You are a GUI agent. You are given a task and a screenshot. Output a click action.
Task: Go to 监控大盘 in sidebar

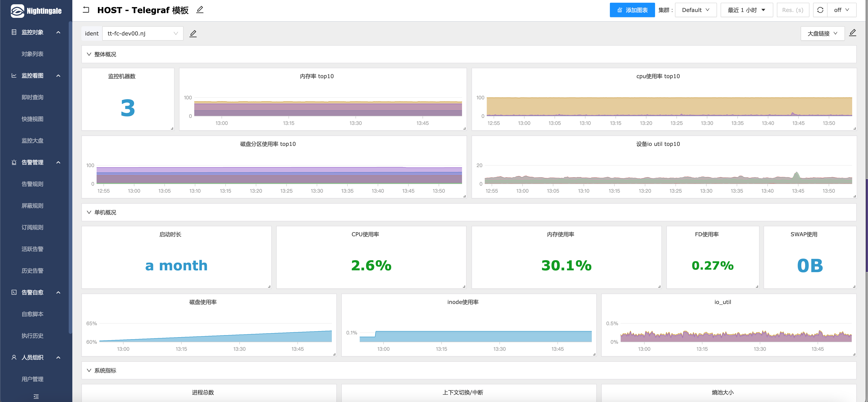(x=32, y=141)
